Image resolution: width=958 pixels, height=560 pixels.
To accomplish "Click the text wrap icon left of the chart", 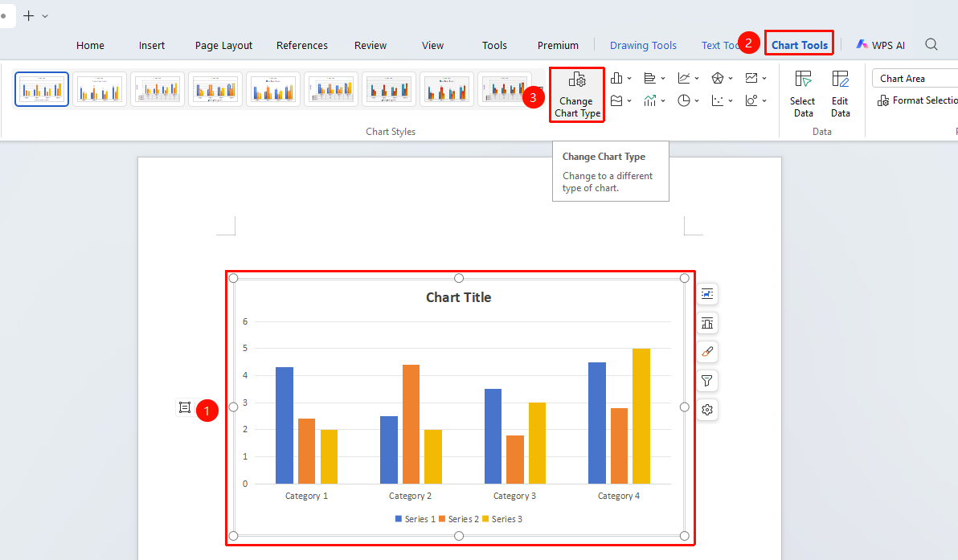I will coord(185,407).
